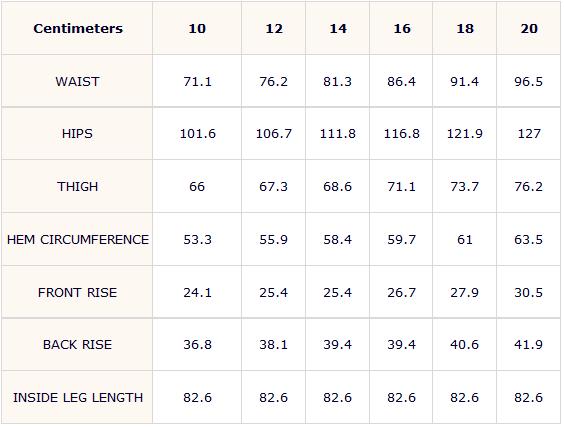This screenshot has height=427, width=564.
Task: Select the size 20 column header
Action: pyautogui.click(x=529, y=28)
